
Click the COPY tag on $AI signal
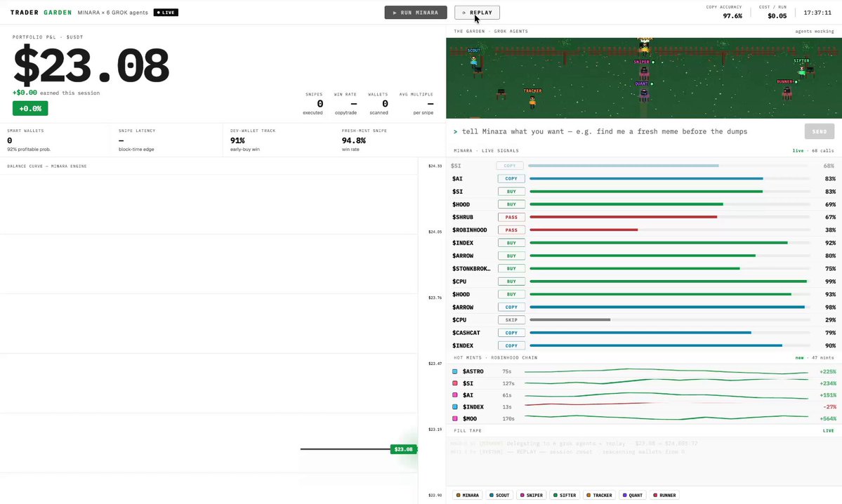511,179
